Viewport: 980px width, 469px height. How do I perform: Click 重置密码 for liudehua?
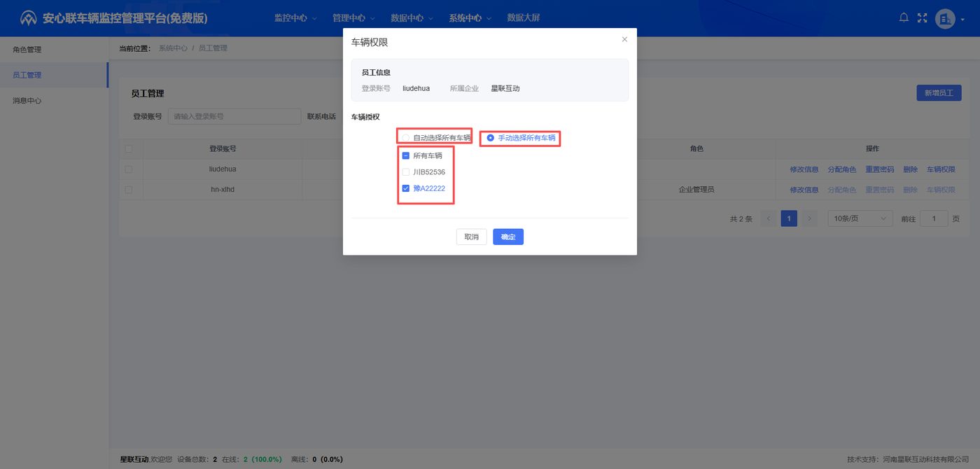[x=880, y=169]
